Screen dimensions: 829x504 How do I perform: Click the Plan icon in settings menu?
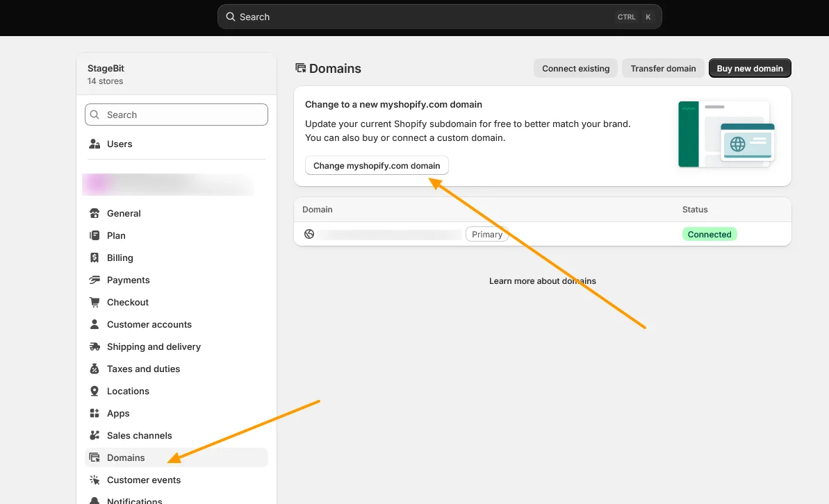[95, 235]
